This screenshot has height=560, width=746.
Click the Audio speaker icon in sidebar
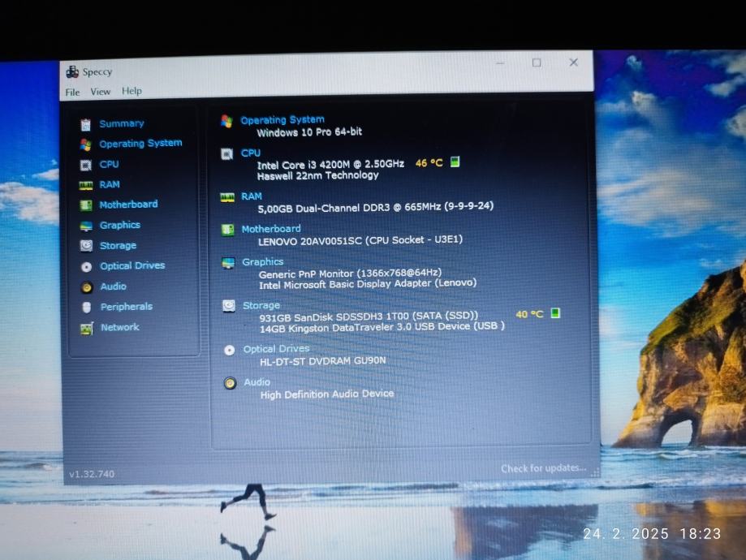click(x=86, y=286)
